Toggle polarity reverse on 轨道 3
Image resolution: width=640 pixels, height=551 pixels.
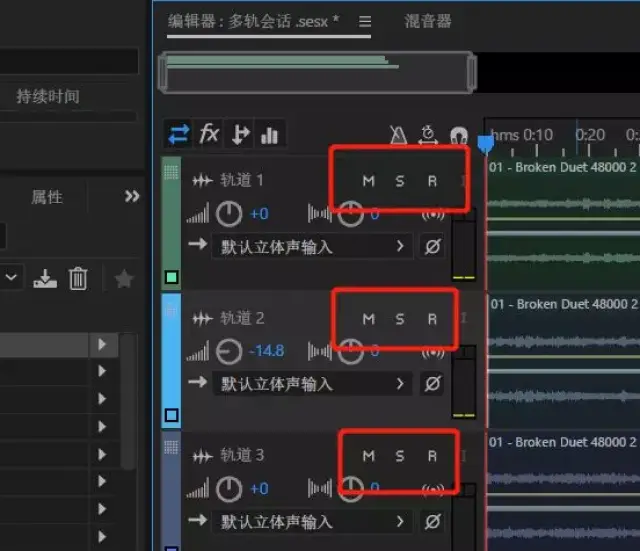tap(433, 521)
